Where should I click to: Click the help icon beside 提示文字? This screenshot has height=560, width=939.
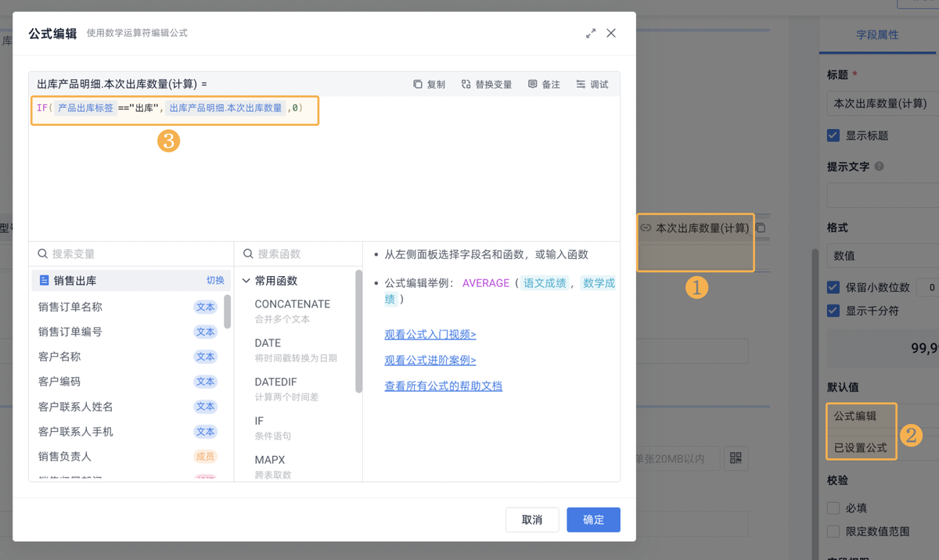(x=880, y=167)
